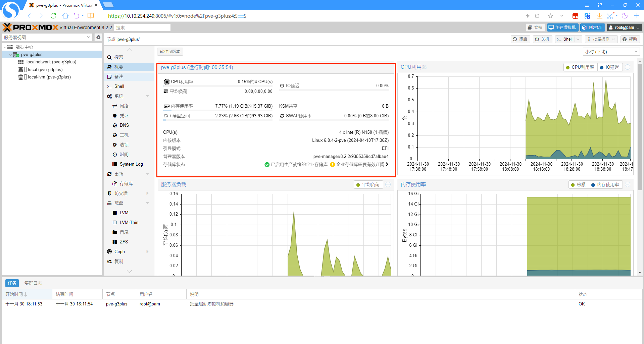This screenshot has height=344, width=644.
Task: Select 概要 summary in node menu
Action: (x=129, y=67)
